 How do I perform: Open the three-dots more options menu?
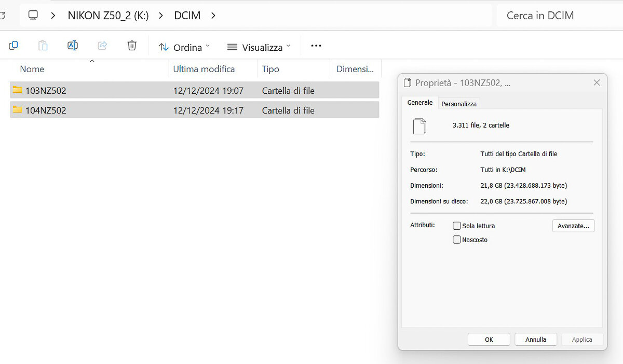pyautogui.click(x=316, y=46)
